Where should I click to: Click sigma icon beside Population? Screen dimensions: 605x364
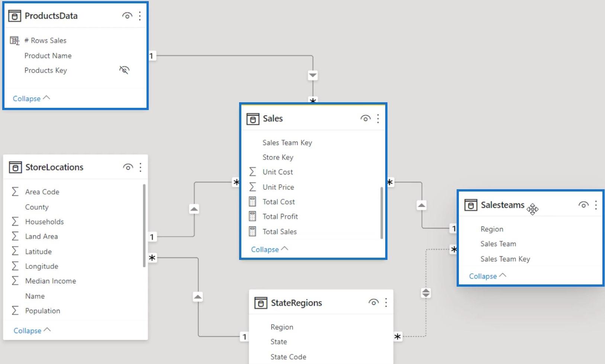(x=15, y=310)
